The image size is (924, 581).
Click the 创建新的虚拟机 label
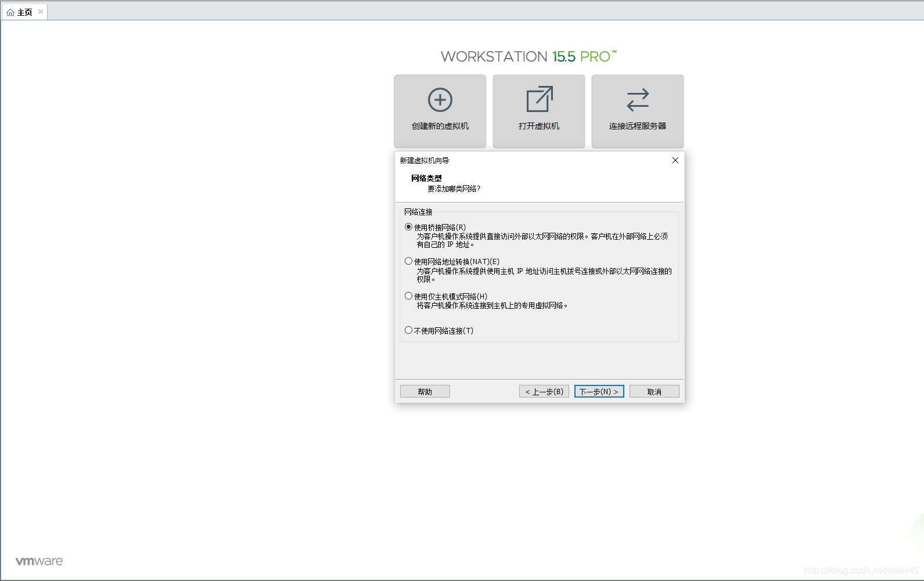pyautogui.click(x=440, y=126)
